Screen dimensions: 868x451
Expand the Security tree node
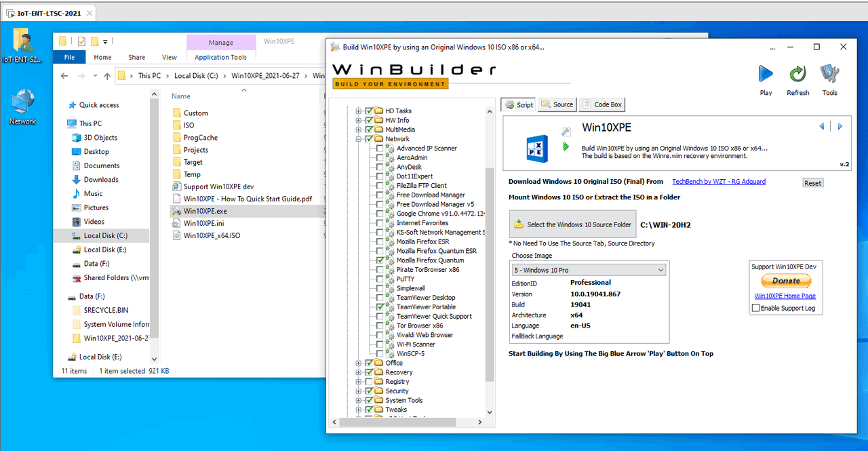[359, 391]
